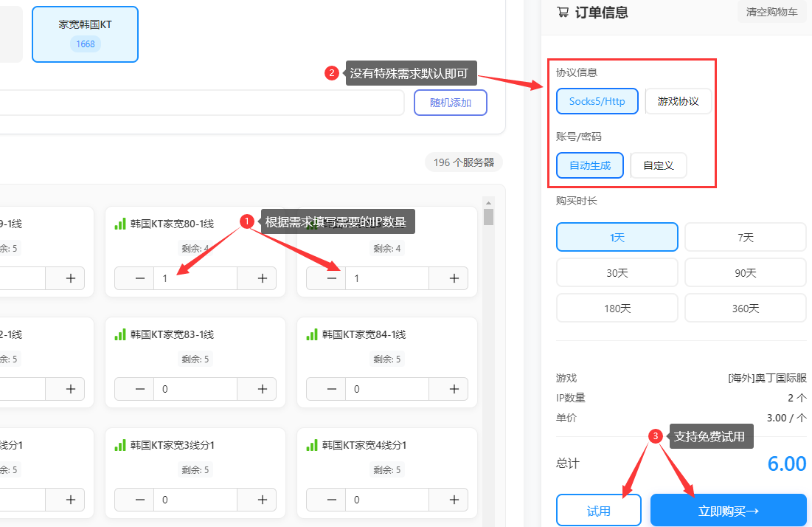
Task: Increase quantity for 韩国KT家宽80-1线
Action: click(x=262, y=278)
